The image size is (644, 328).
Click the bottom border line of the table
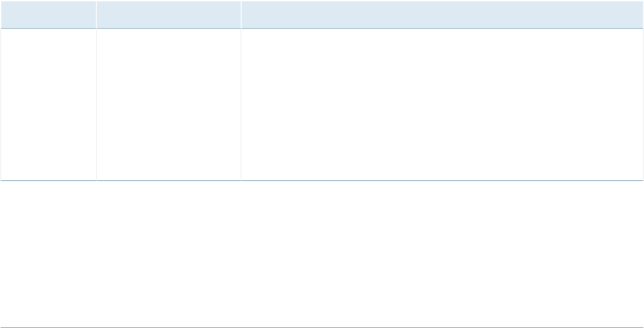click(322, 327)
